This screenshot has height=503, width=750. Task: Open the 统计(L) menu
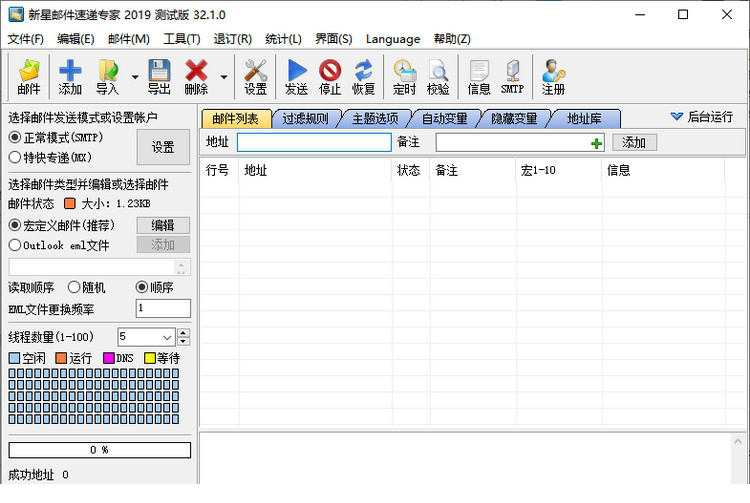pos(283,39)
